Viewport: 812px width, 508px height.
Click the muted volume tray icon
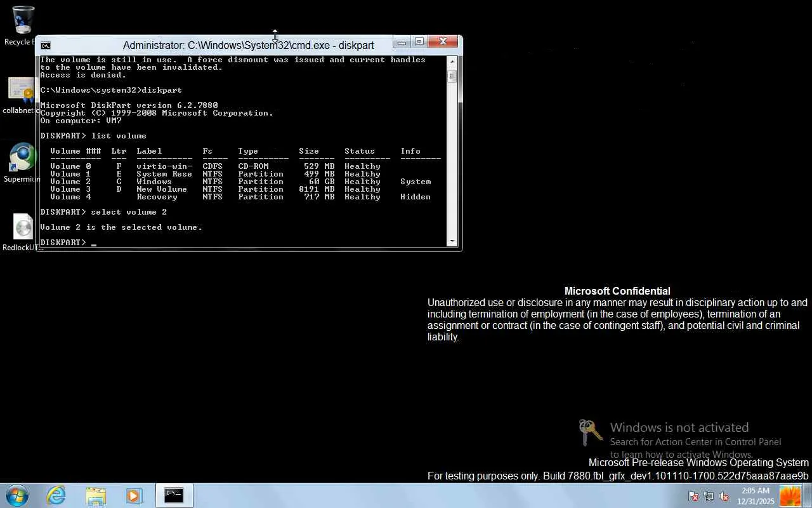click(x=724, y=496)
